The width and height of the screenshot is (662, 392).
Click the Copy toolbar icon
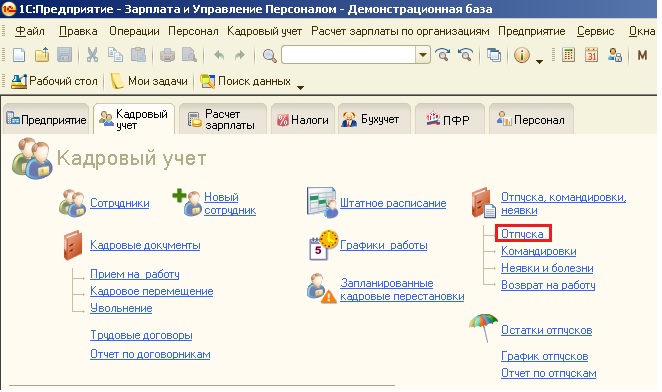click(x=115, y=55)
